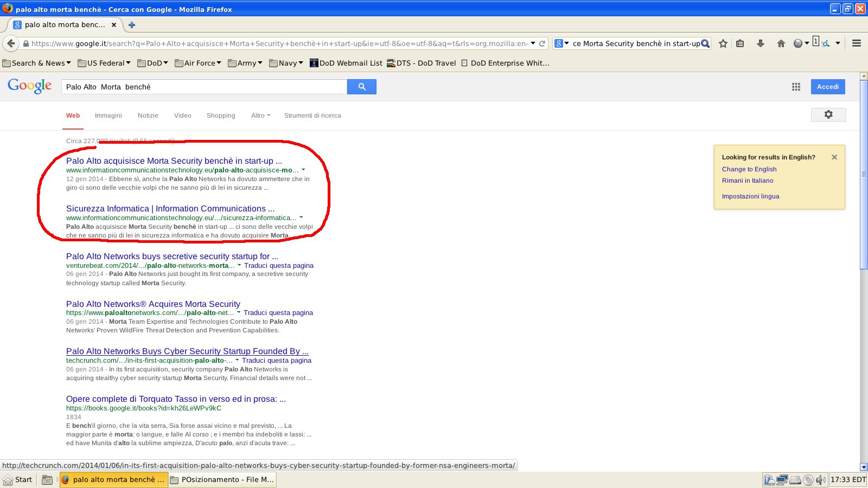Switch to Video tab

click(x=183, y=115)
